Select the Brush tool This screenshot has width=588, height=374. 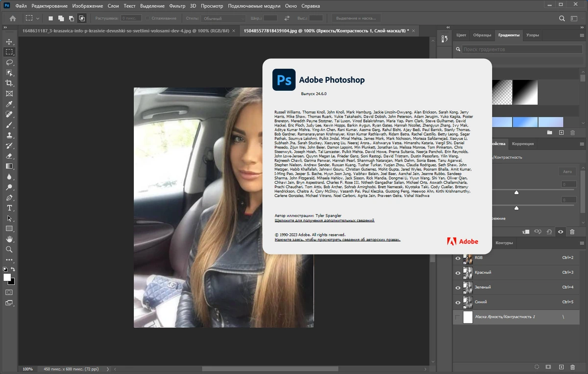pyautogui.click(x=9, y=125)
